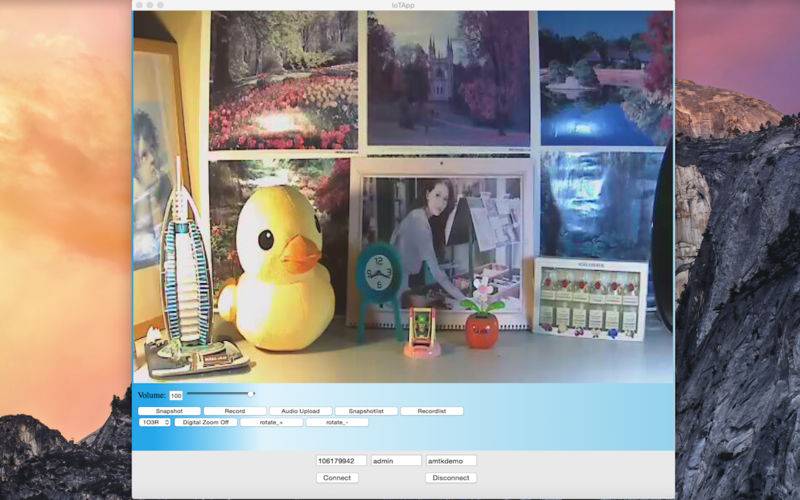Click the admin username field

click(396, 461)
